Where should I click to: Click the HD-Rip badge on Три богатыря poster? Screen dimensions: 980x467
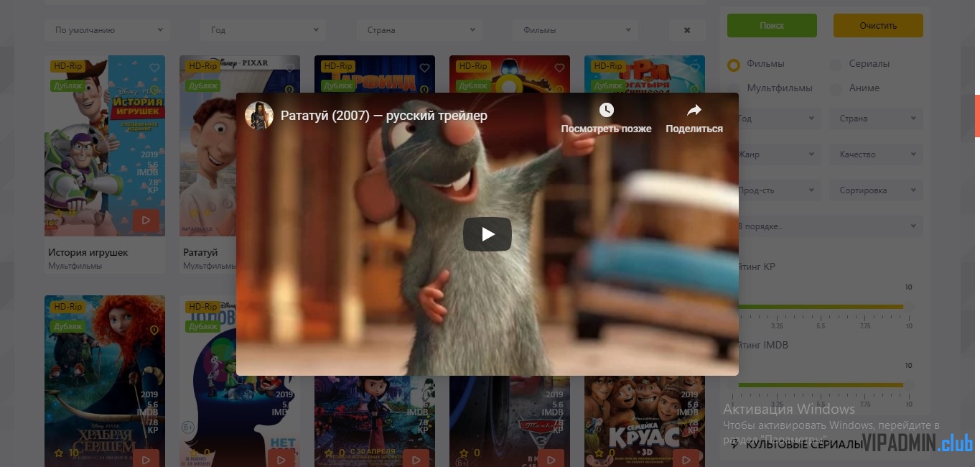pos(608,66)
